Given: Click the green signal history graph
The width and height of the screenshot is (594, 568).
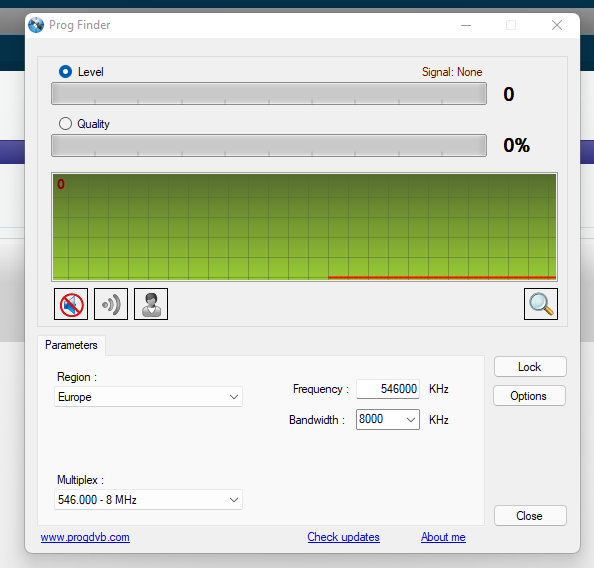Looking at the screenshot, I should 304,227.
